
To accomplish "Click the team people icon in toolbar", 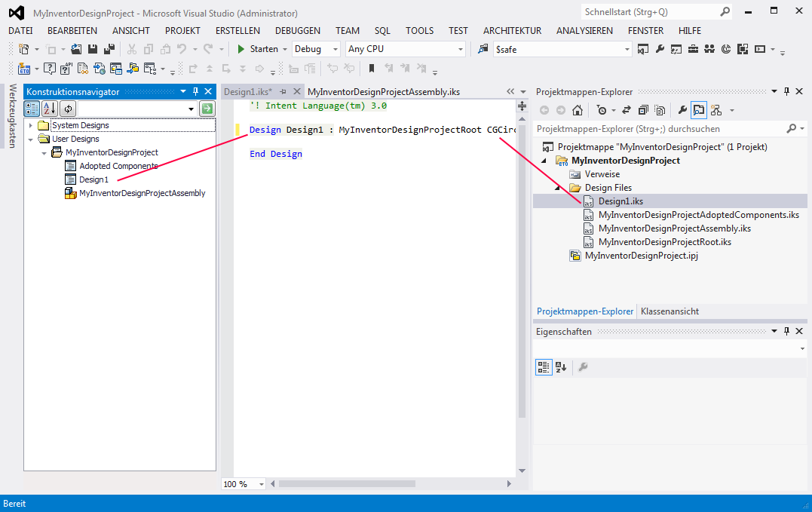I will [x=709, y=49].
